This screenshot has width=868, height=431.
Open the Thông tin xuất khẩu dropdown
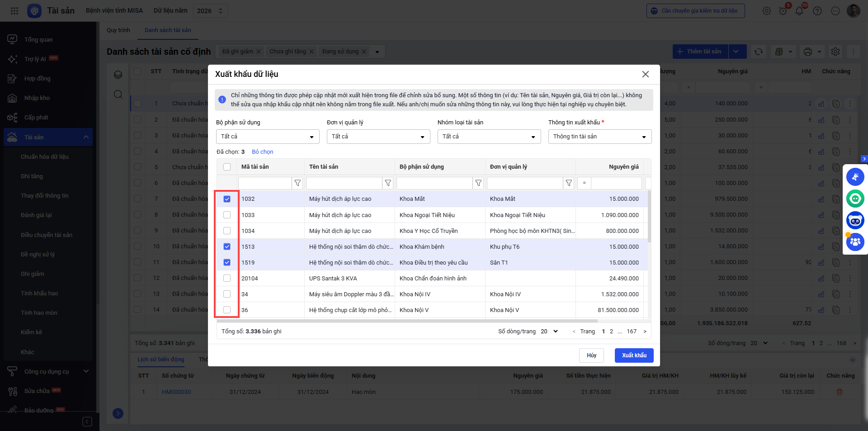(x=599, y=137)
